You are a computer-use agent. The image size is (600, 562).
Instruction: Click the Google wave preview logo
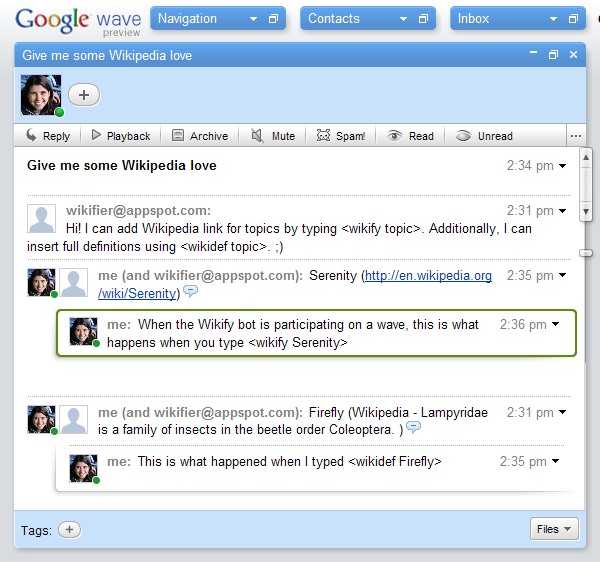click(78, 21)
